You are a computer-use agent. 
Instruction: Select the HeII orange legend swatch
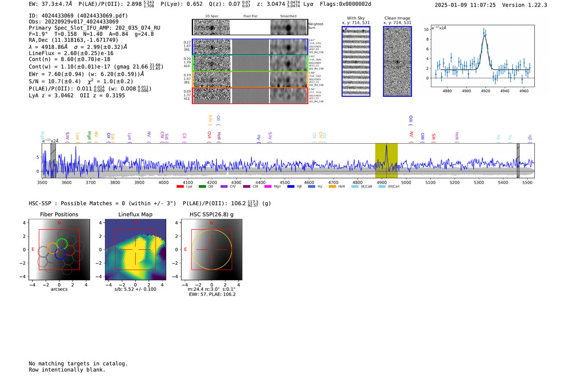332,186
